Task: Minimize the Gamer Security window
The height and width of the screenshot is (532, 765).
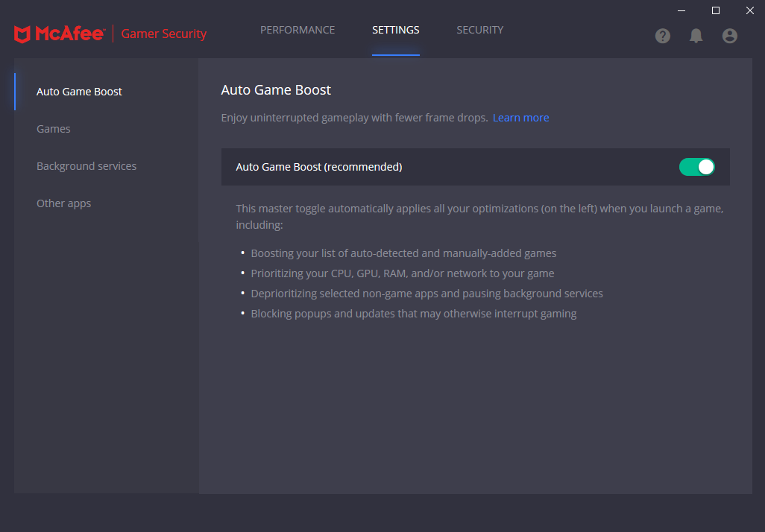Action: pos(681,10)
